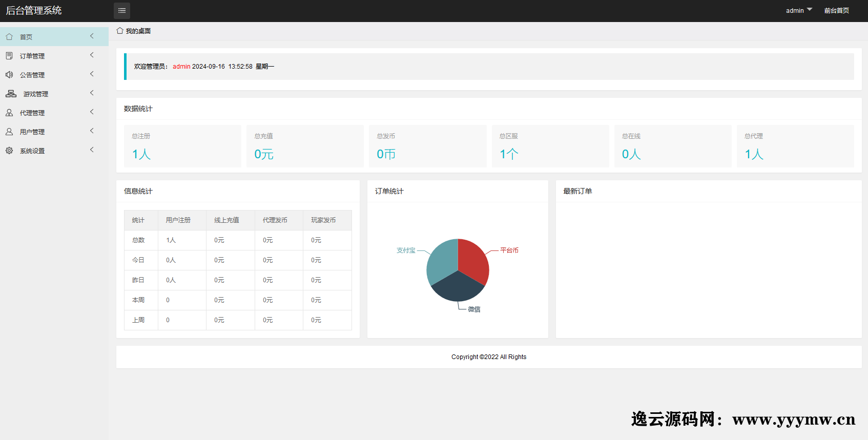Toggle the sidebar with the hamburger menu icon

click(122, 11)
